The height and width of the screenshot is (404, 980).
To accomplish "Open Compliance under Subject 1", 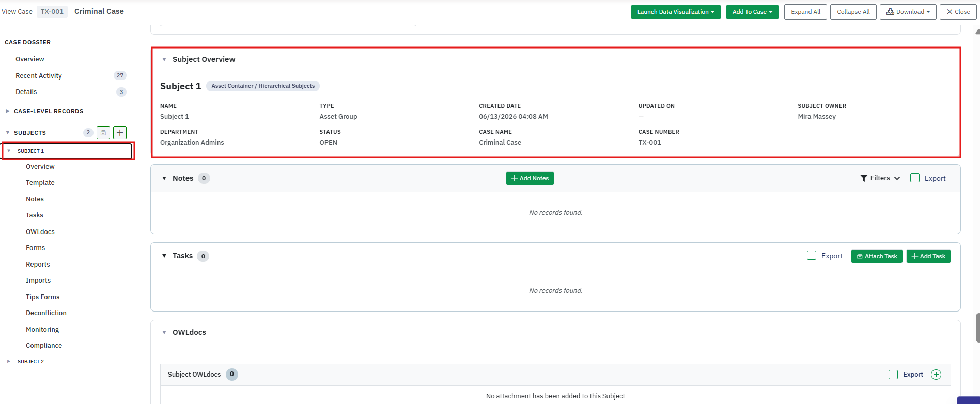I will [x=44, y=346].
